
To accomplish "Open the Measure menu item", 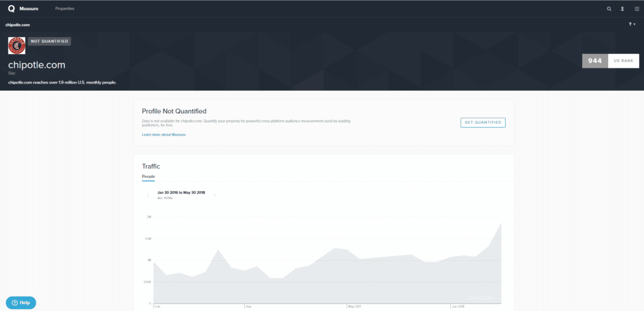I will (x=29, y=9).
